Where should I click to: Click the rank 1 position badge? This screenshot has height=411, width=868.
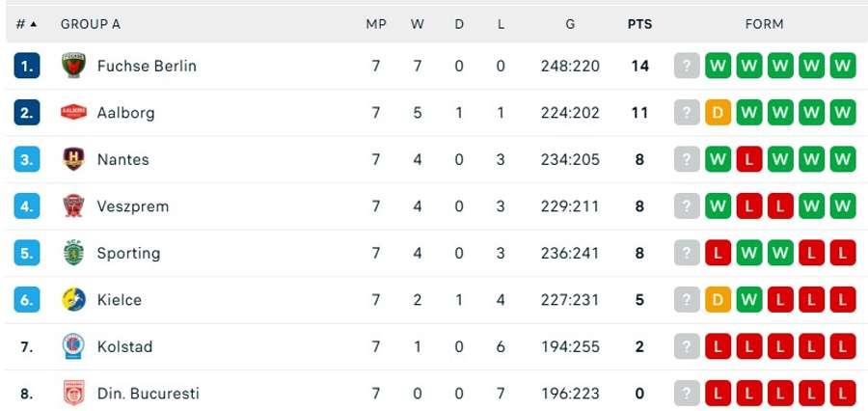point(27,66)
